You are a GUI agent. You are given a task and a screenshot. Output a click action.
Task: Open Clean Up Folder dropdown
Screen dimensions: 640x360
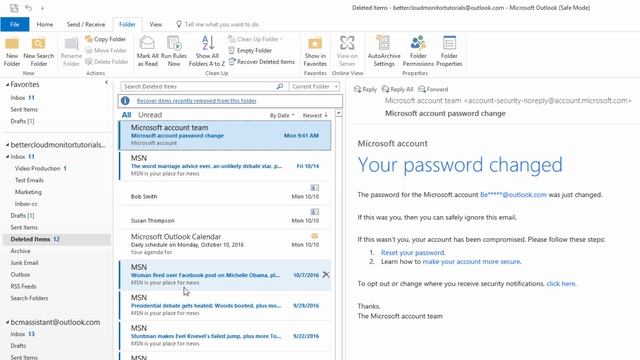coord(256,39)
